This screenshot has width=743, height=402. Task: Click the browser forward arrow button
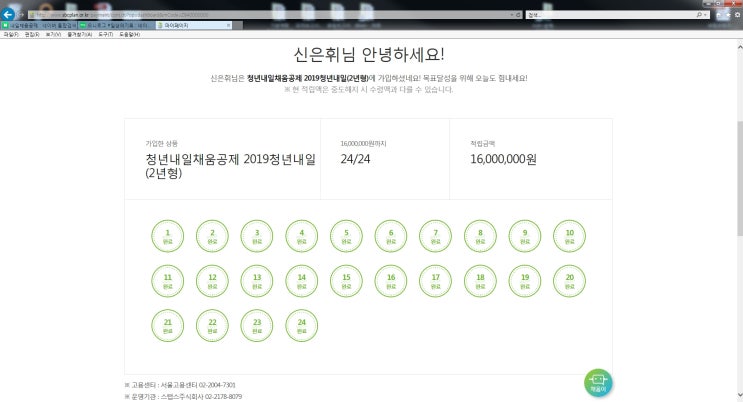(21, 15)
